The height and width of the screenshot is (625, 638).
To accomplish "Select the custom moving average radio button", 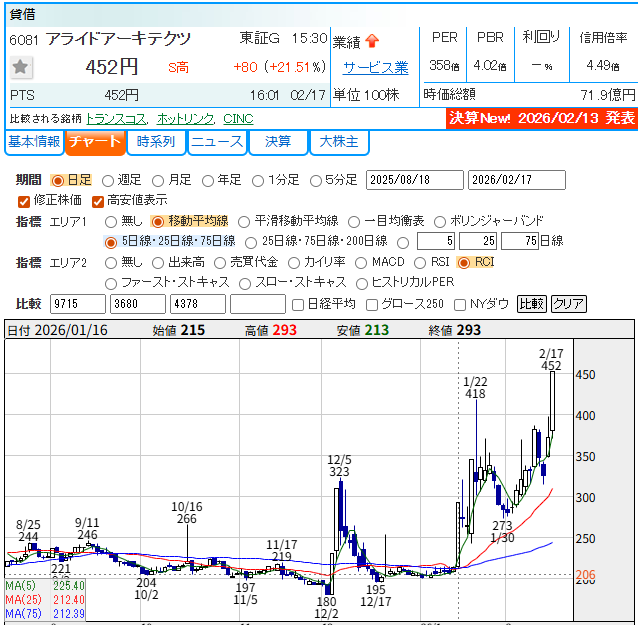I will 403,243.
